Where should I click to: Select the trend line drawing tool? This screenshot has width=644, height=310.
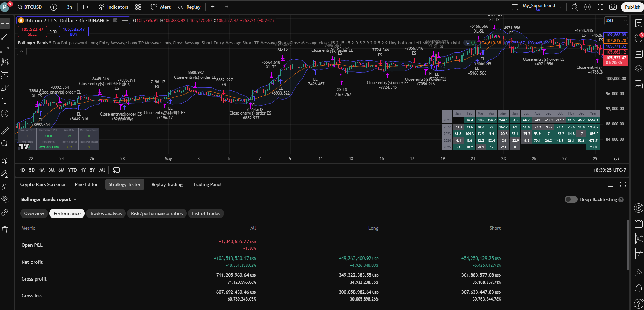point(5,36)
